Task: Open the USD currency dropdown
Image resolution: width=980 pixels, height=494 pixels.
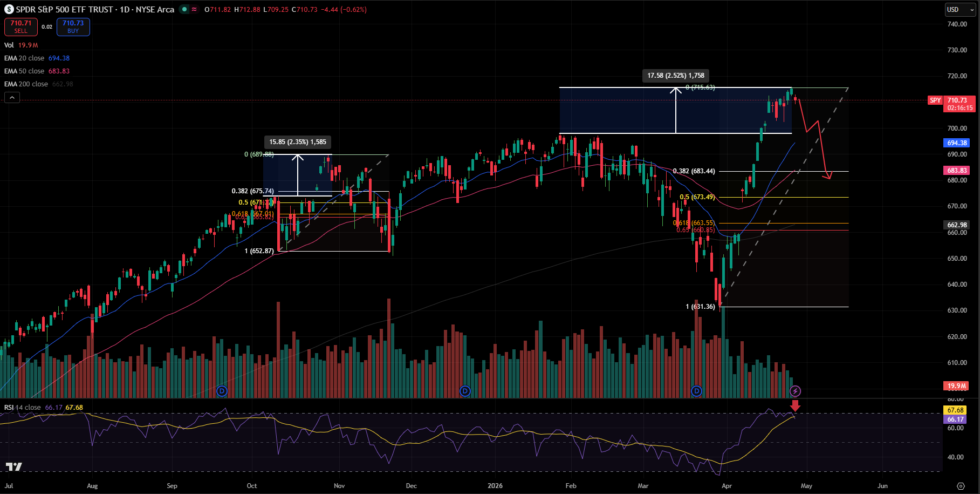Action: coord(961,9)
